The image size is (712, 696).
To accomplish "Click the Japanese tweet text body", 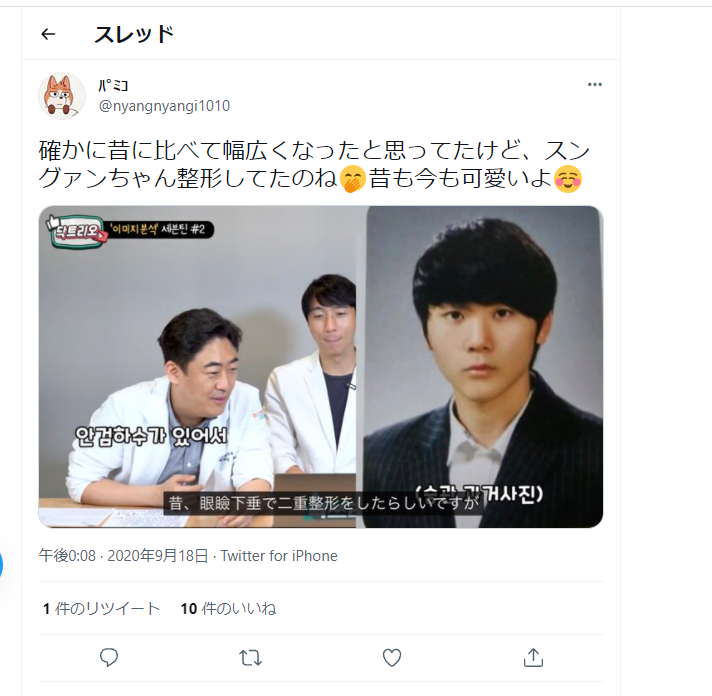I will pyautogui.click(x=314, y=164).
